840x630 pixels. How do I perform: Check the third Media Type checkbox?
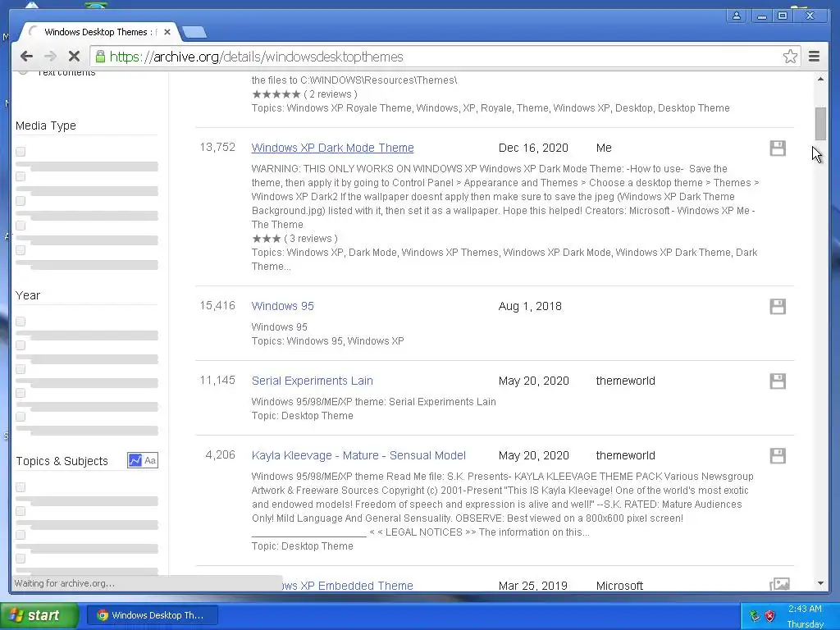pyautogui.click(x=21, y=201)
